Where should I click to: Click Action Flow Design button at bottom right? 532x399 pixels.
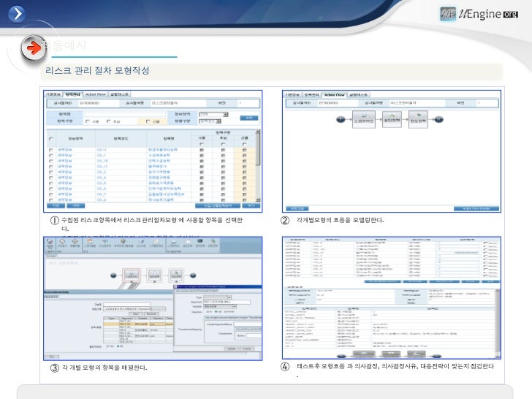[x=476, y=208]
